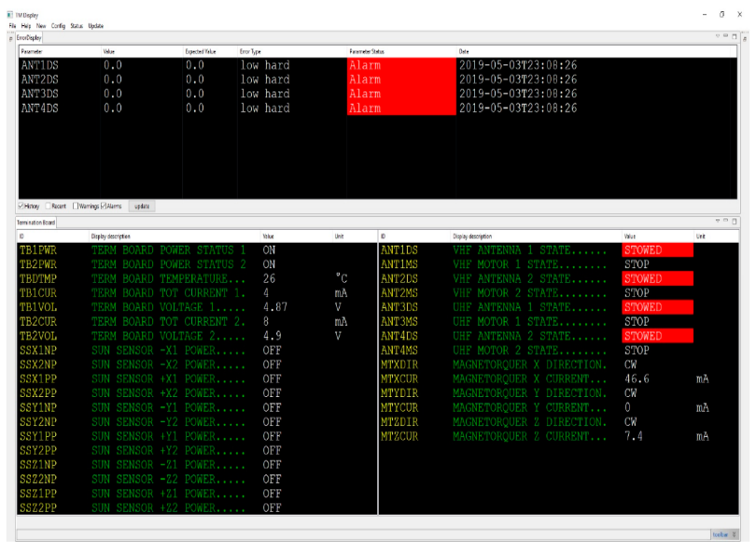The height and width of the screenshot is (552, 756).
Task: Select the SSZ1NP sun sensor row
Action: coord(197,465)
